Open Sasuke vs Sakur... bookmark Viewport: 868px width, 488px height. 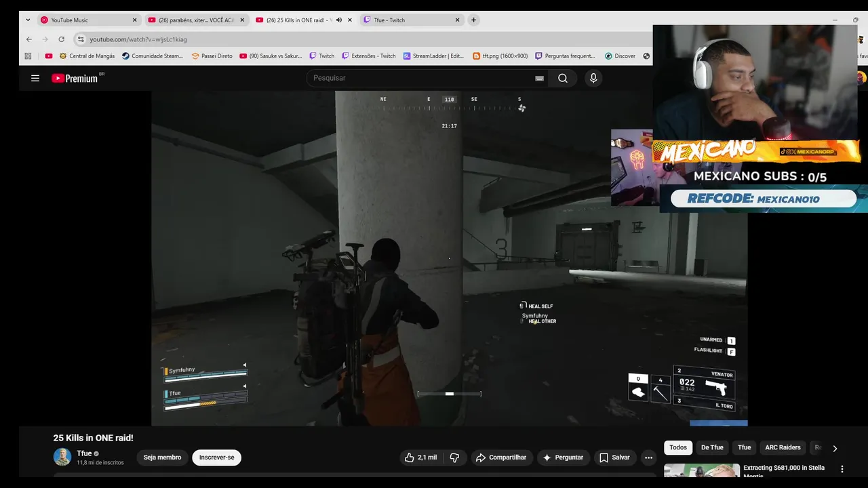(271, 56)
